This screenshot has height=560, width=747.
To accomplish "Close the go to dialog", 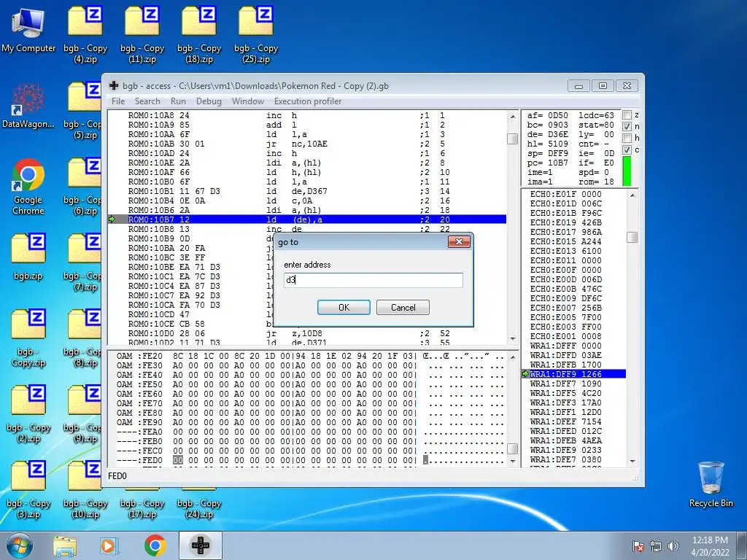I will [460, 242].
